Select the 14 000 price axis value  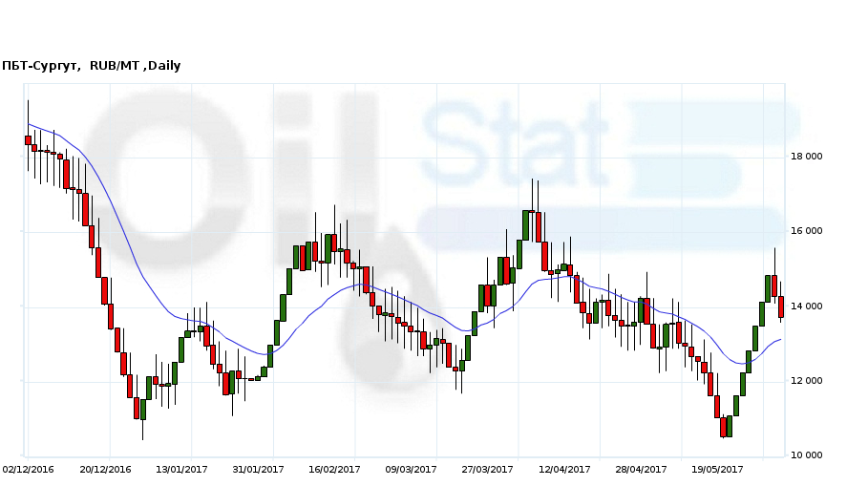[806, 306]
